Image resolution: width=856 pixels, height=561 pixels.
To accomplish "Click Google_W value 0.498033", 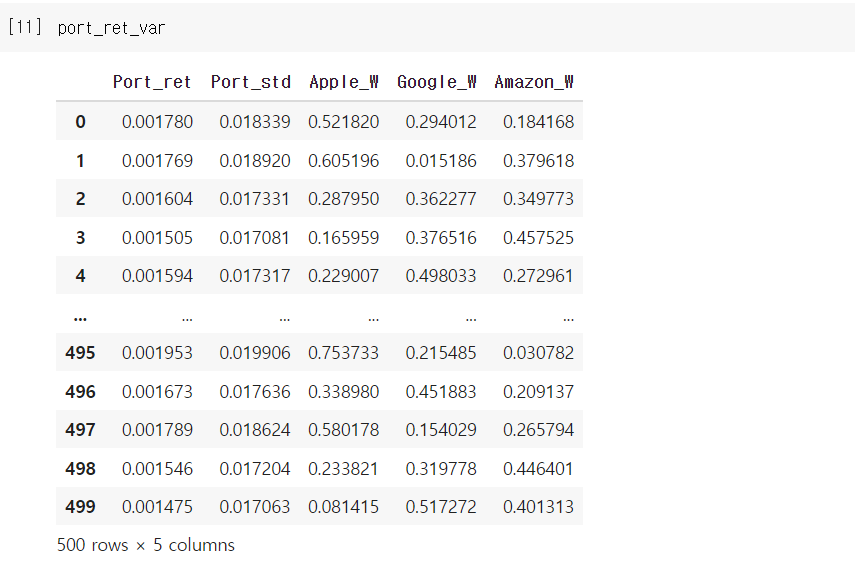I will (441, 276).
